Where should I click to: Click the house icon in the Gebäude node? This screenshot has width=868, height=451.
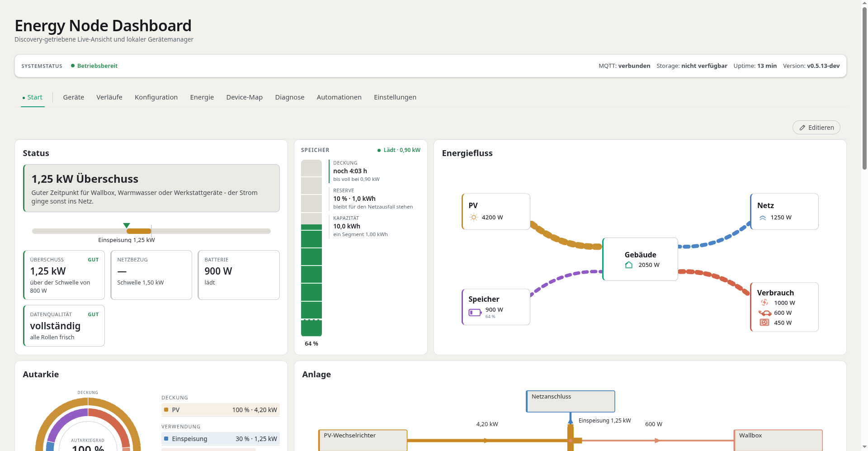[629, 265]
